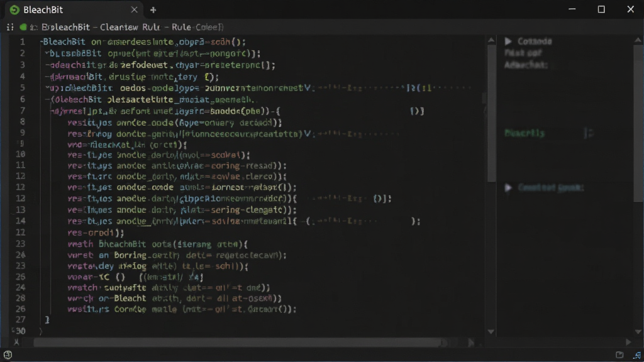
Task: Select the last 'Rule' breadcrumb segment
Action: pyautogui.click(x=181, y=27)
